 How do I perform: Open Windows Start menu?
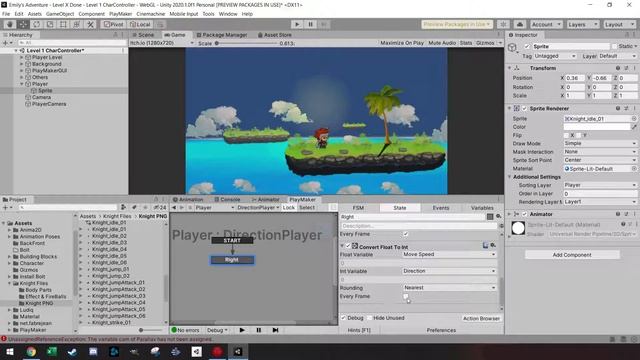(10, 351)
